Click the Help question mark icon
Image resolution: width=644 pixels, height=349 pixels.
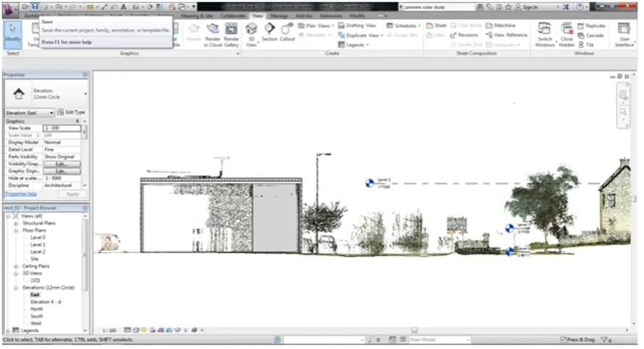pyautogui.click(x=580, y=7)
